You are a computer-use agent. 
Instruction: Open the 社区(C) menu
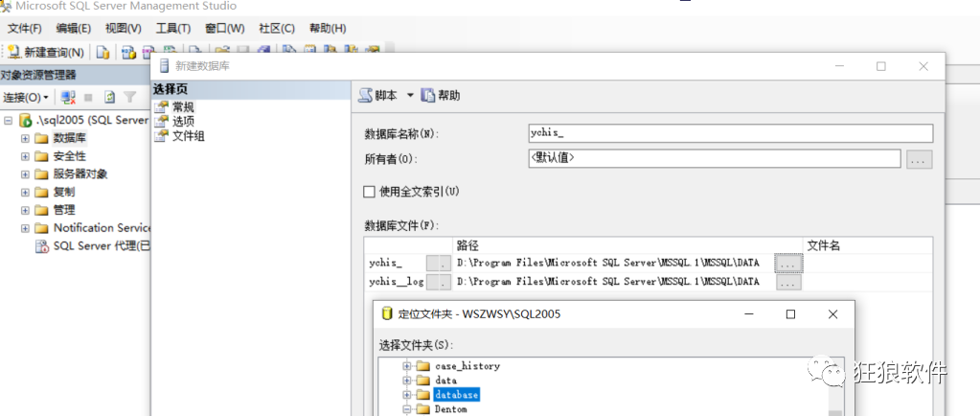pyautogui.click(x=277, y=28)
